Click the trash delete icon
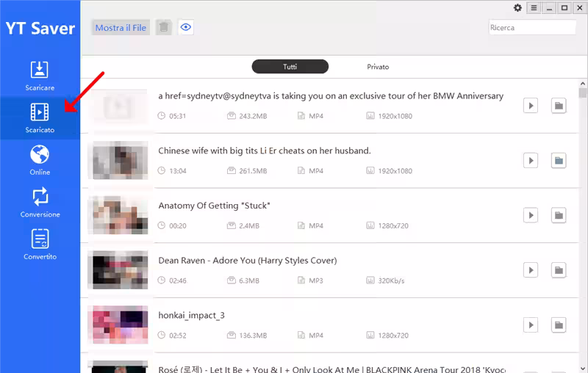588x373 pixels. pyautogui.click(x=164, y=28)
